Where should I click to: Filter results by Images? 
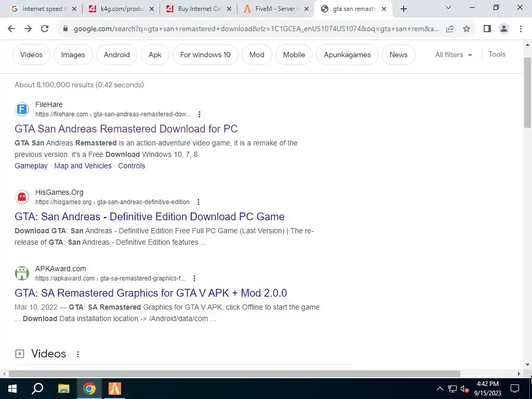(73, 55)
